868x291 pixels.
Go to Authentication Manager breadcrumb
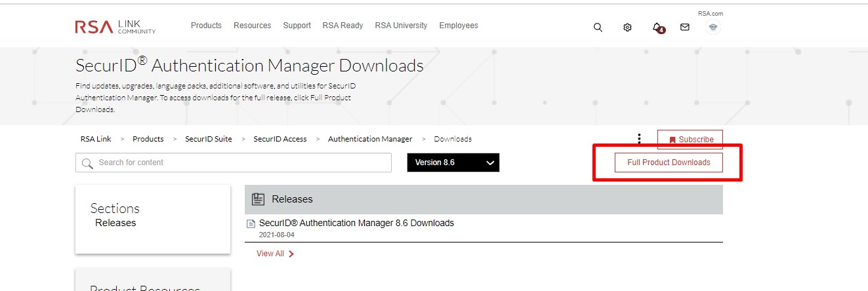[x=370, y=139]
